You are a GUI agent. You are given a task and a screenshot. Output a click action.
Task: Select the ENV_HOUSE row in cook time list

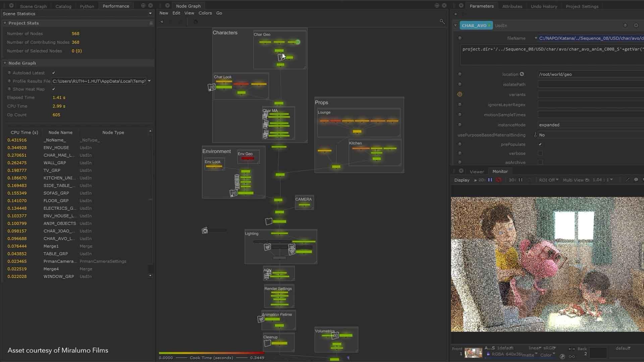(x=56, y=148)
